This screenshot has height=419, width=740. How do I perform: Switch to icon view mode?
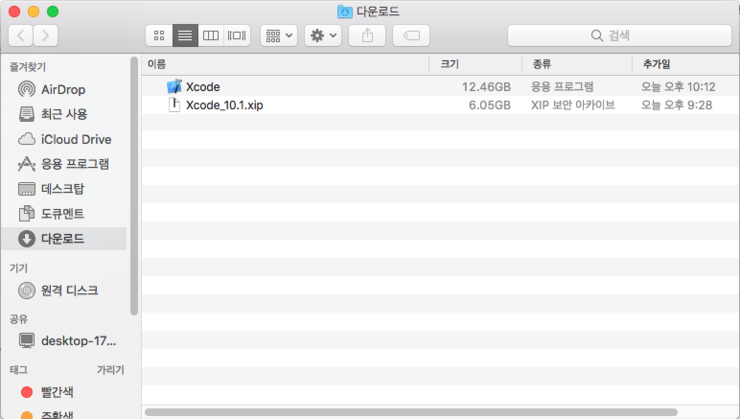pos(160,35)
